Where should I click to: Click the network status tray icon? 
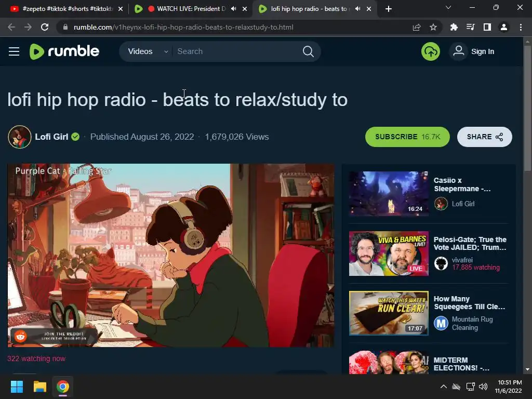click(x=470, y=387)
